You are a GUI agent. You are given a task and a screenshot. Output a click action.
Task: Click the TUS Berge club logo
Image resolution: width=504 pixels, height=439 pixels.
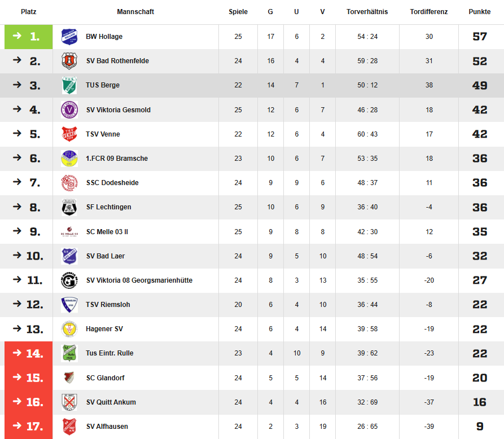click(69, 85)
